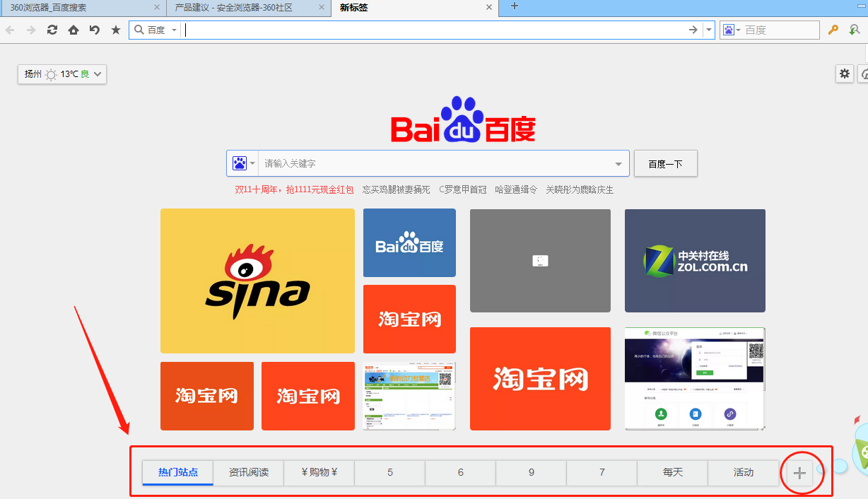Open the ¥购物¥ category tab
This screenshot has width=868, height=499.
point(319,473)
